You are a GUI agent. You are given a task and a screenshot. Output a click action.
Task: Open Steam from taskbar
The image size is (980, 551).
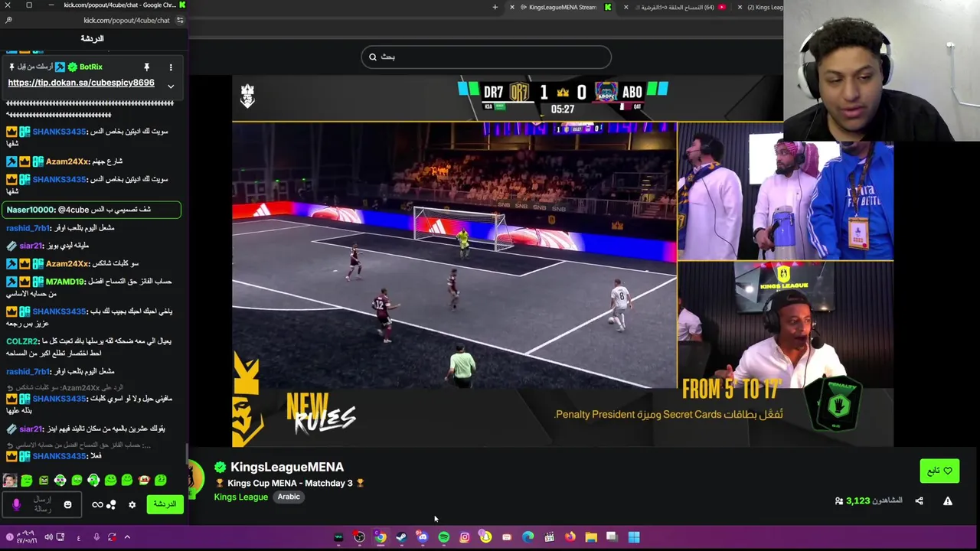(x=401, y=537)
